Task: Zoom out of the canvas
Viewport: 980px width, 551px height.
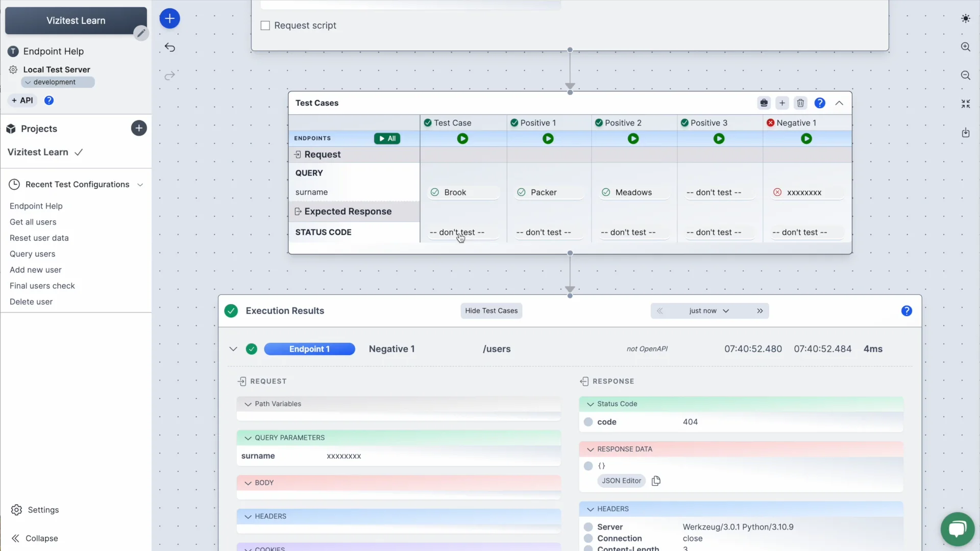Action: 966,75
